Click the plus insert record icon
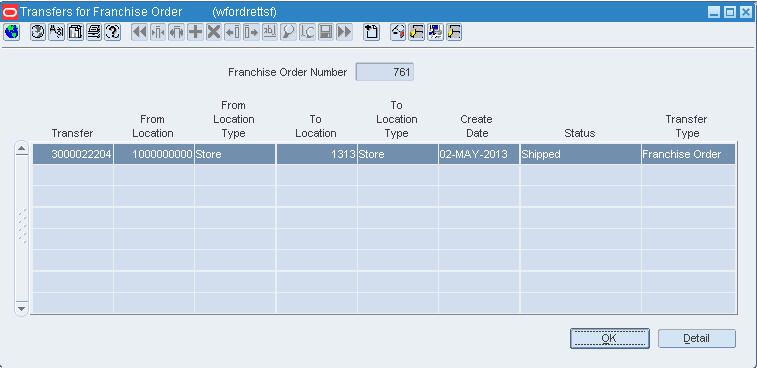This screenshot has height=368, width=757. (x=195, y=32)
